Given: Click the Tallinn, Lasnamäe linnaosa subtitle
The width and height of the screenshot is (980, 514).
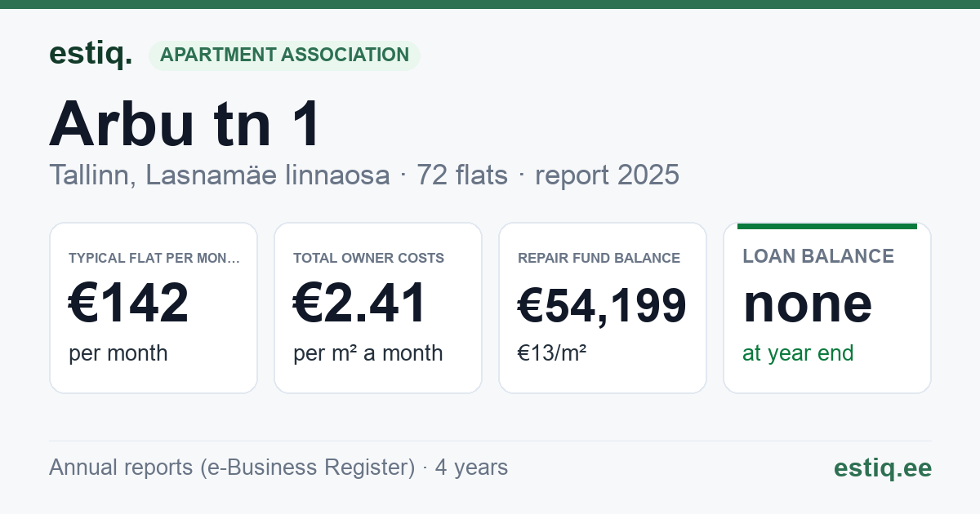Looking at the screenshot, I should (x=219, y=175).
